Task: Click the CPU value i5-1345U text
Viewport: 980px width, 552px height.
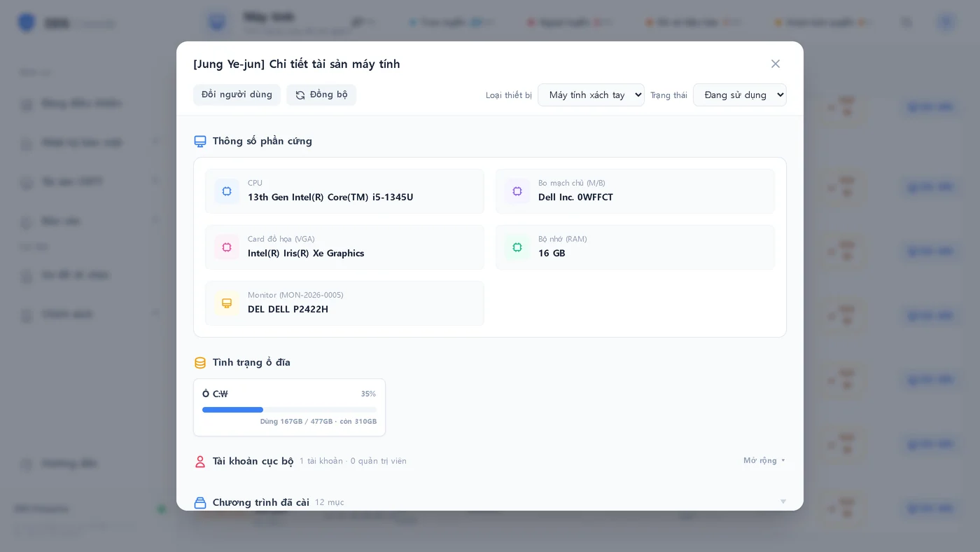Action: [330, 198]
